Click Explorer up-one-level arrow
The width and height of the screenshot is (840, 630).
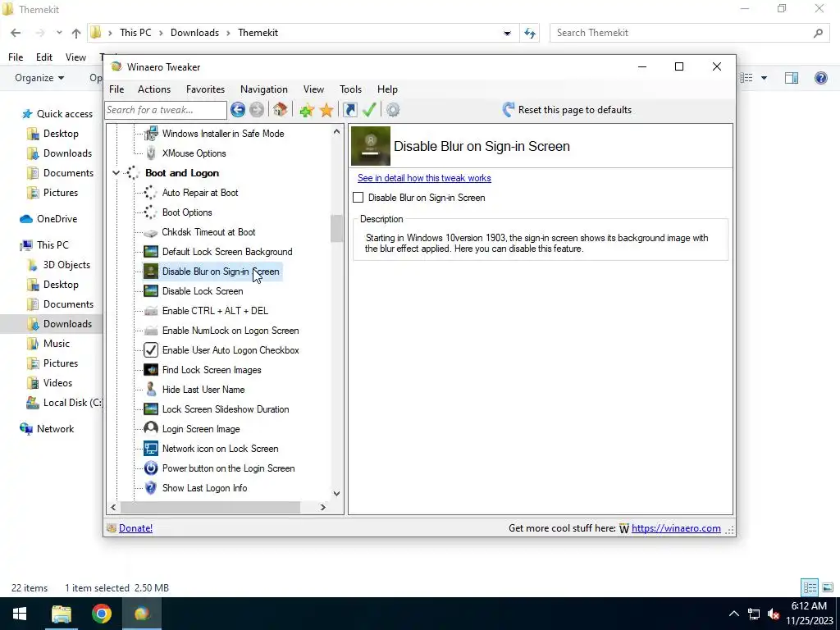coord(76,33)
